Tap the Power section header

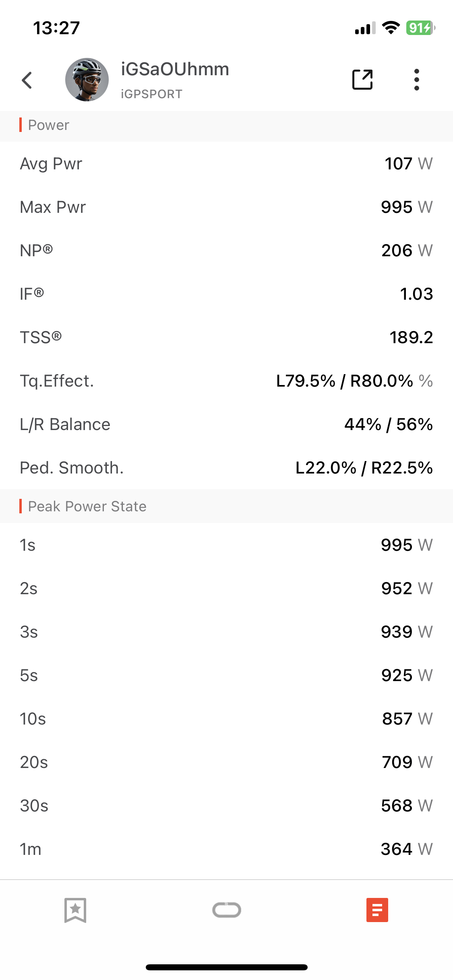click(x=226, y=125)
